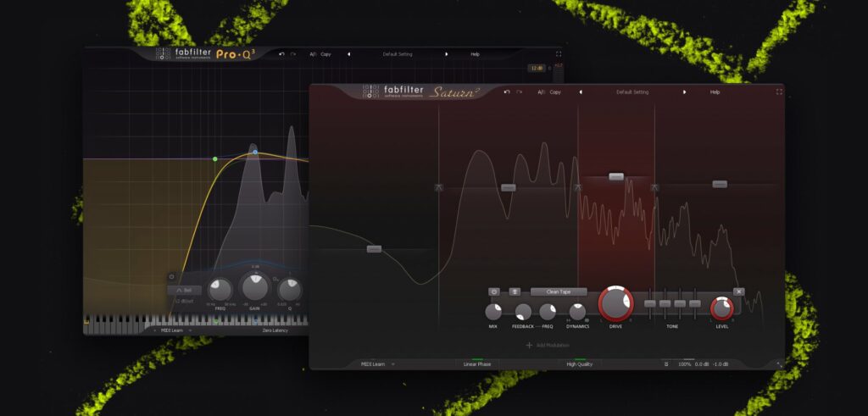Click the Pro-Q 3 FREQ knob
This screenshot has width=868, height=416.
220,290
